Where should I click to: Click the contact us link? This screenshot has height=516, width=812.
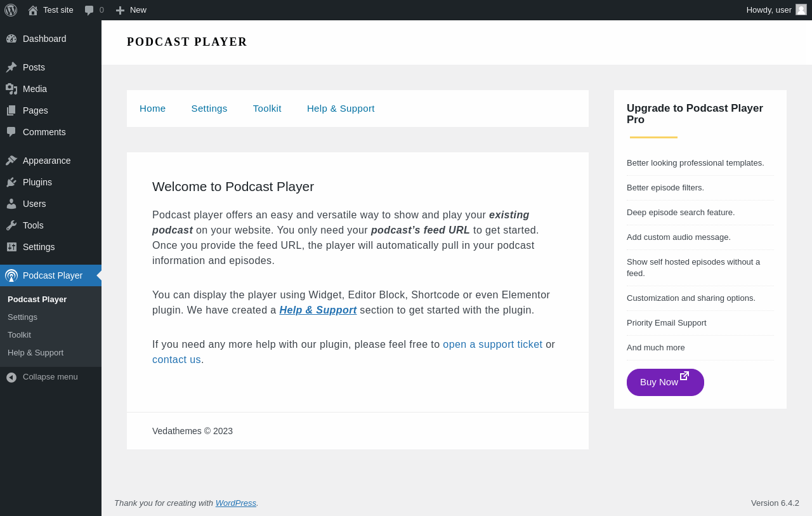(x=176, y=360)
